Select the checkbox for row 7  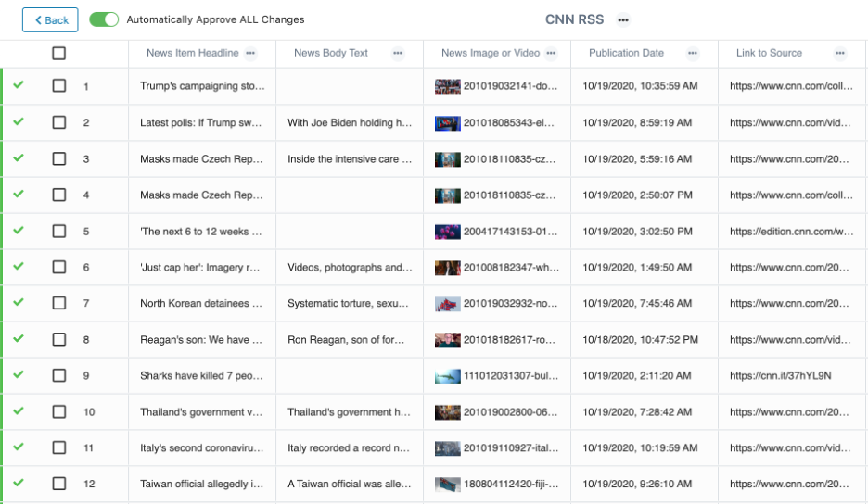coord(58,303)
